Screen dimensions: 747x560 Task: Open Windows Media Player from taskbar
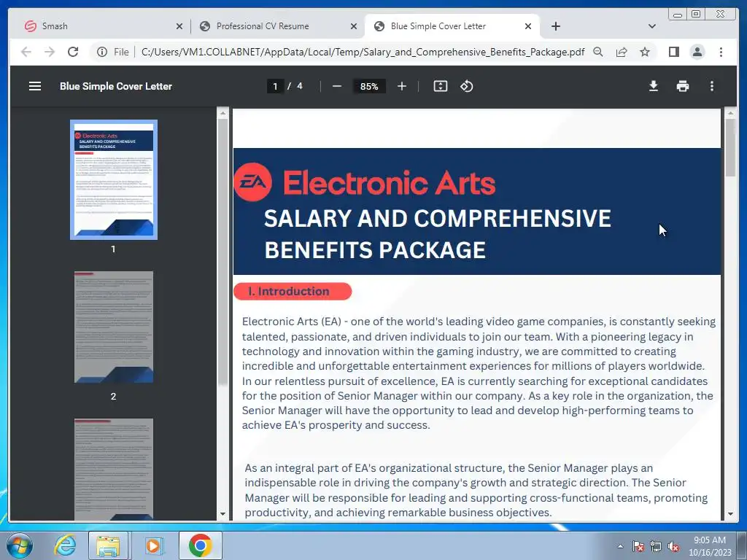click(x=153, y=545)
